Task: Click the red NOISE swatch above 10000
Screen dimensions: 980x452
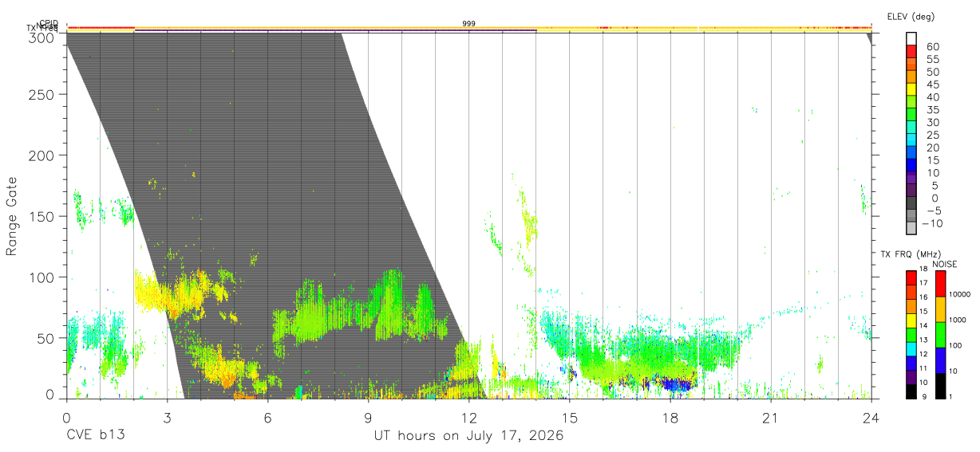Action: pyautogui.click(x=940, y=285)
